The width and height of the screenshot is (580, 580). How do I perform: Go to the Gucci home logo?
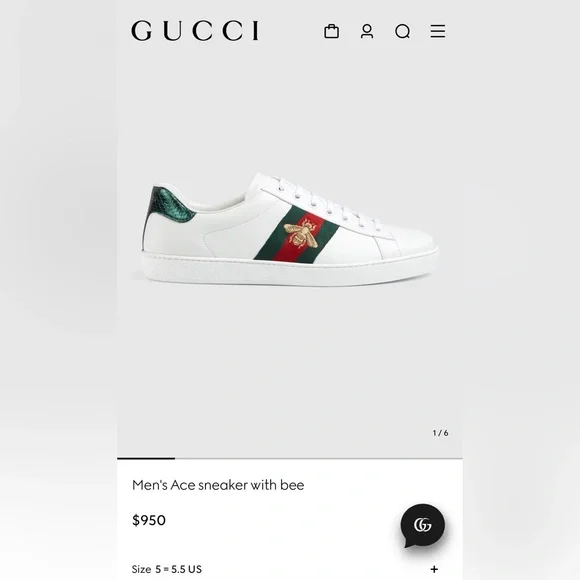[195, 31]
